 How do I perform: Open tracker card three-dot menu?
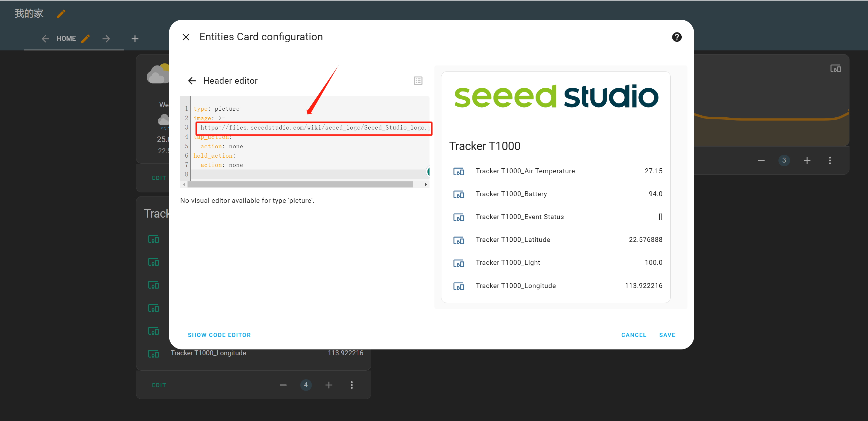(x=352, y=385)
